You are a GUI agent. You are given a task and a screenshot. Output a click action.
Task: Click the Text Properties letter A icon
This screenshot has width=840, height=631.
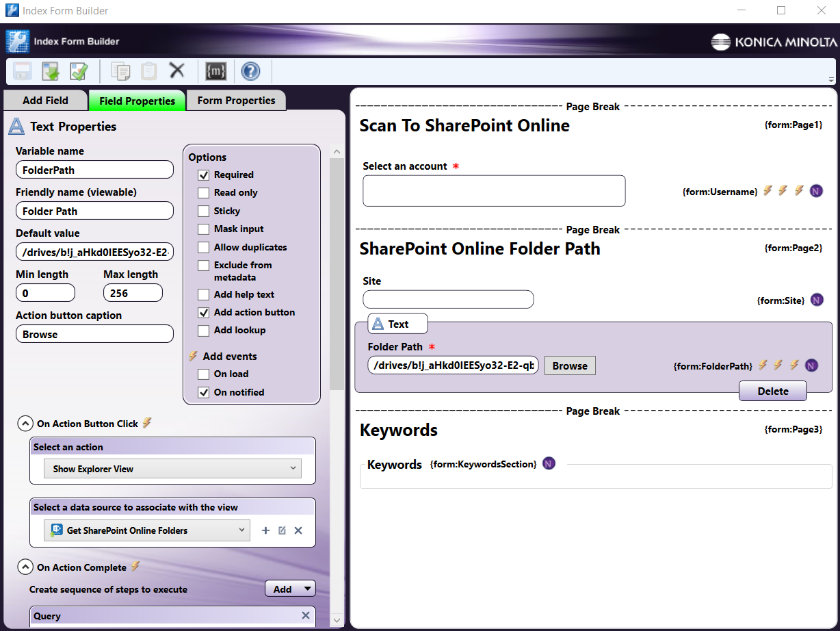[x=17, y=126]
